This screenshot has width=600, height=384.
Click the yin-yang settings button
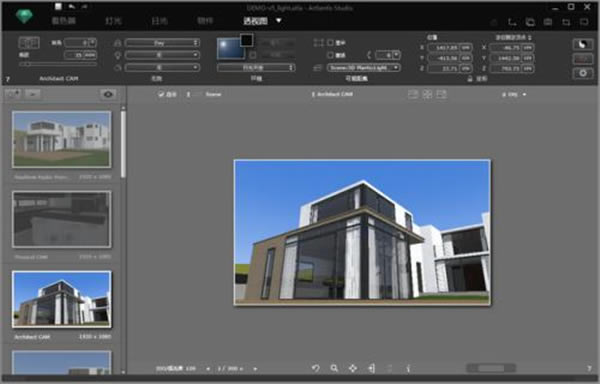(x=582, y=44)
